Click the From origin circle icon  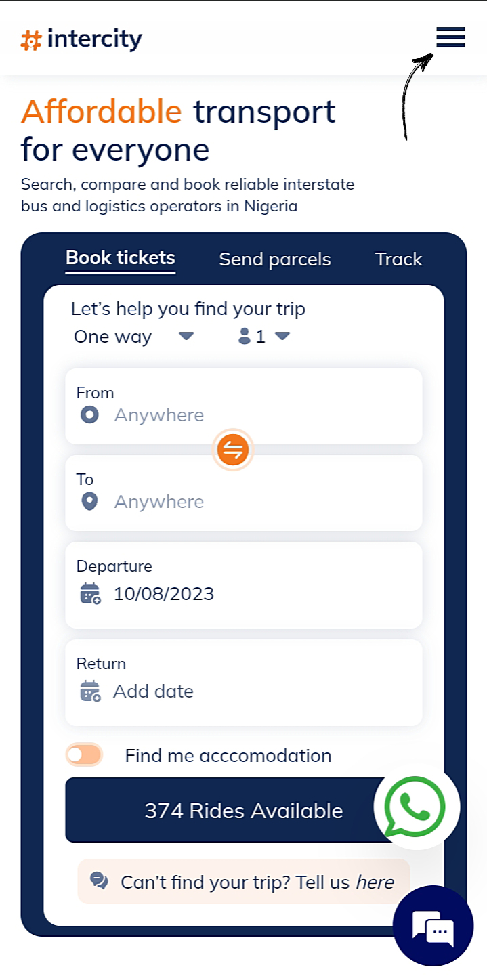[89, 415]
